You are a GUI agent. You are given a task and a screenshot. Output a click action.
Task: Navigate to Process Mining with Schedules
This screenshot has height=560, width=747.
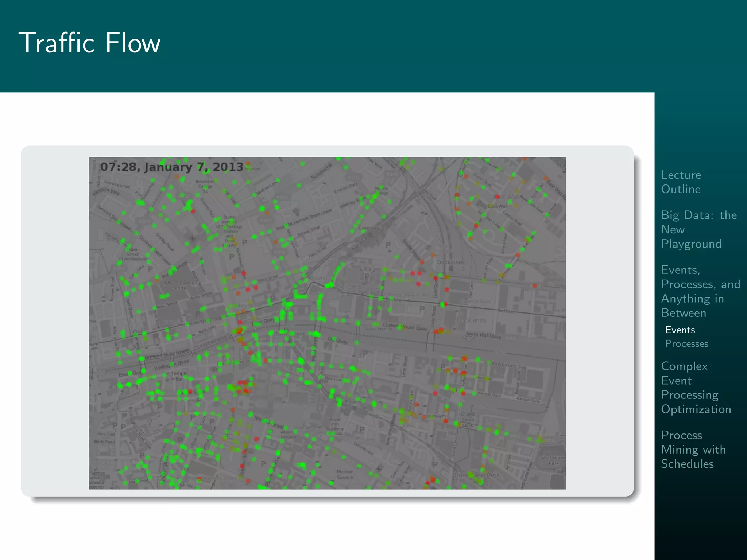693,450
